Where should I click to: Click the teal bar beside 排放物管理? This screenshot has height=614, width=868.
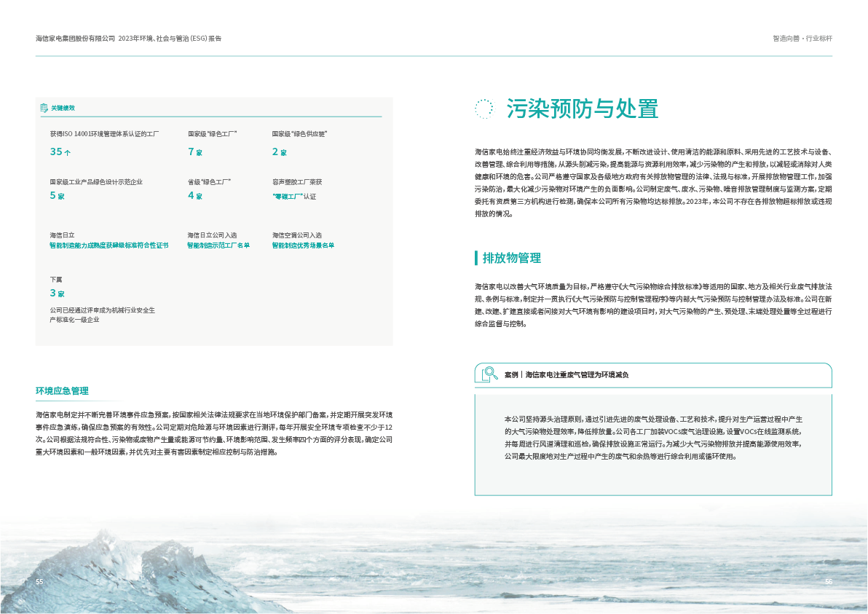click(476, 258)
